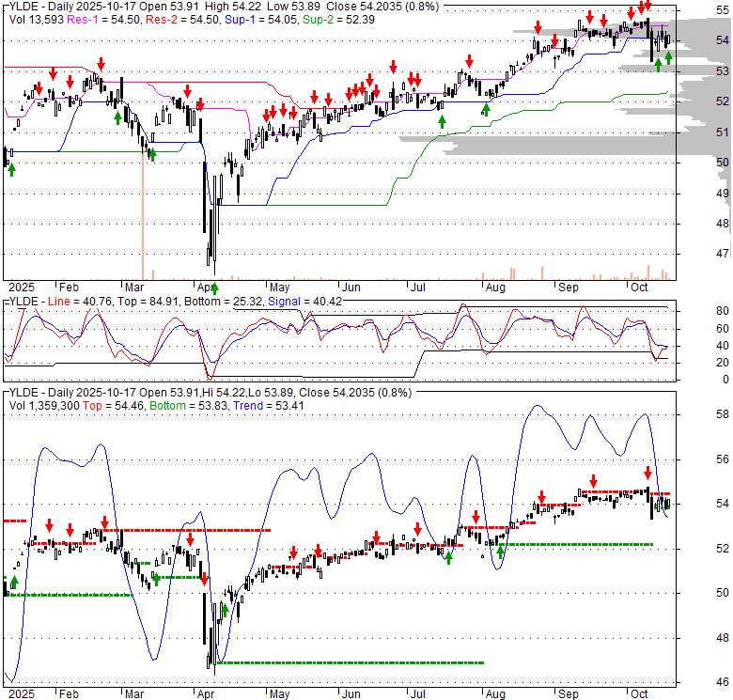
Task: Click the Mar label on top chart time axis
Action: coord(134,288)
